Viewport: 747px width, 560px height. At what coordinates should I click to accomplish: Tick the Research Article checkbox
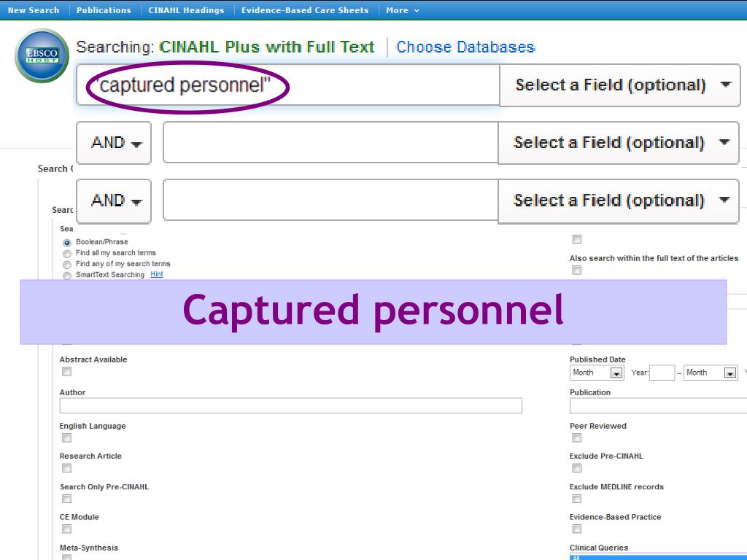(x=66, y=468)
